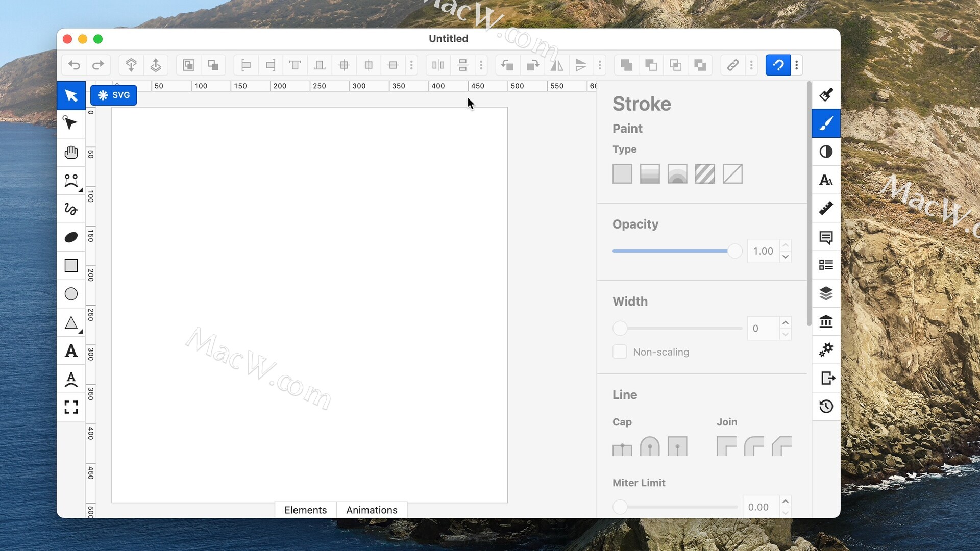Select the square line cap
The width and height of the screenshot is (980, 551).
tap(677, 446)
